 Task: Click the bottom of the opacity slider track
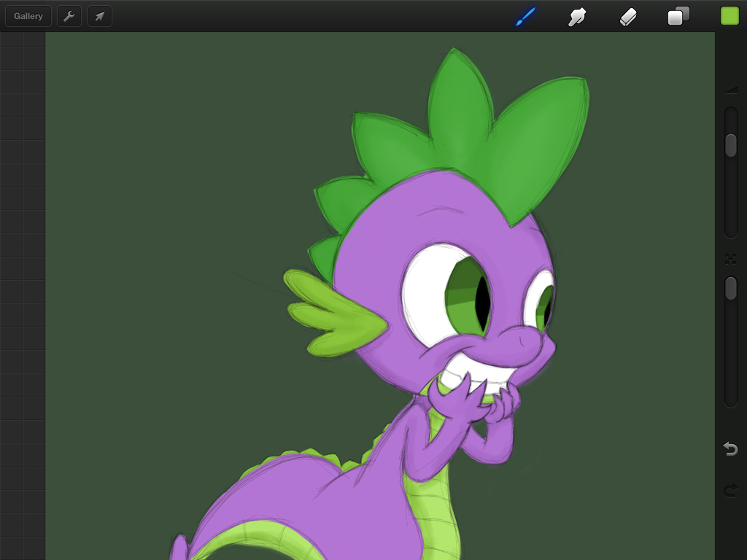point(731,400)
